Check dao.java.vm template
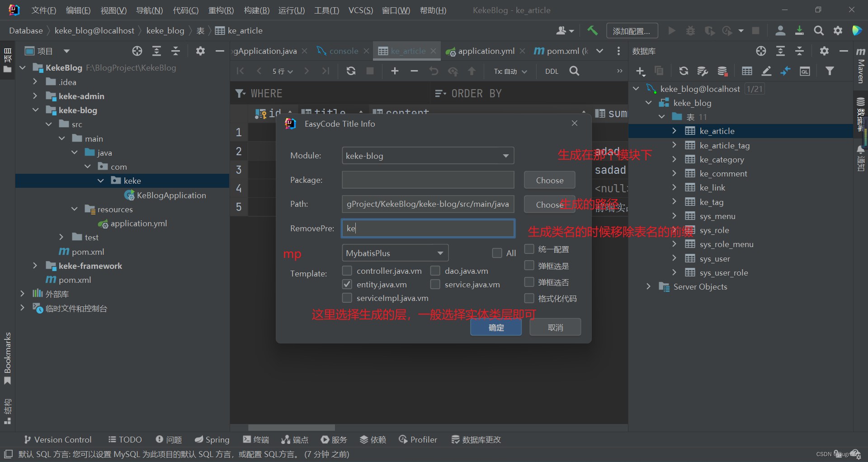 point(435,271)
